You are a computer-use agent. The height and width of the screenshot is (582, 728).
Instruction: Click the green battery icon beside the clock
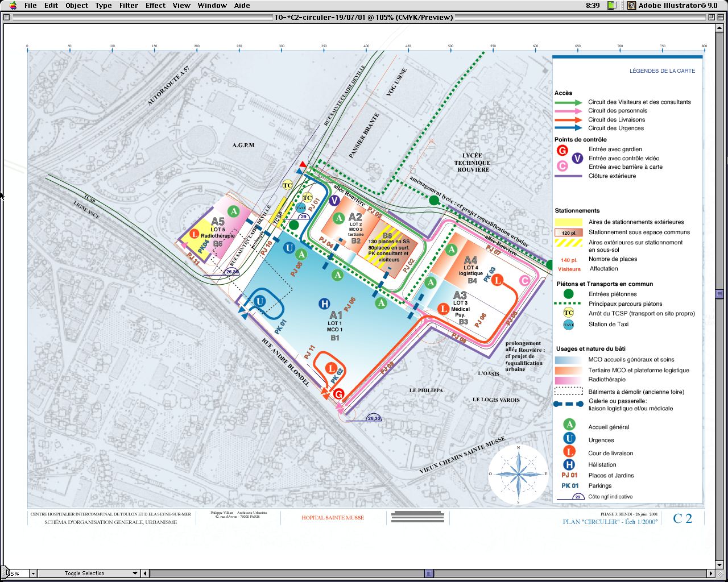(611, 5)
